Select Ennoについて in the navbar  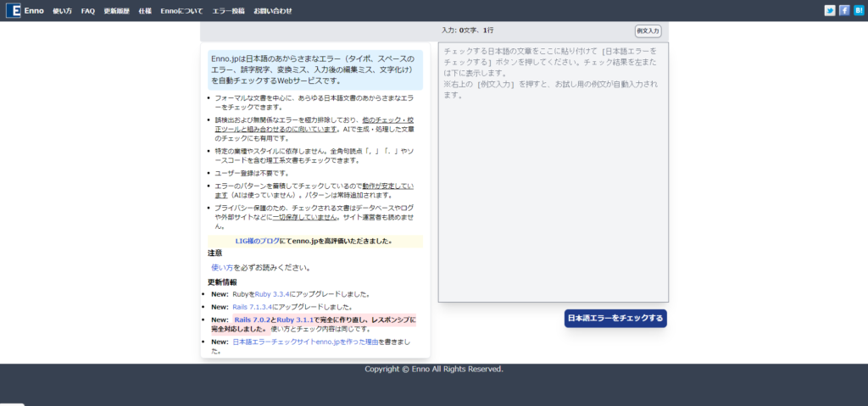(x=181, y=11)
